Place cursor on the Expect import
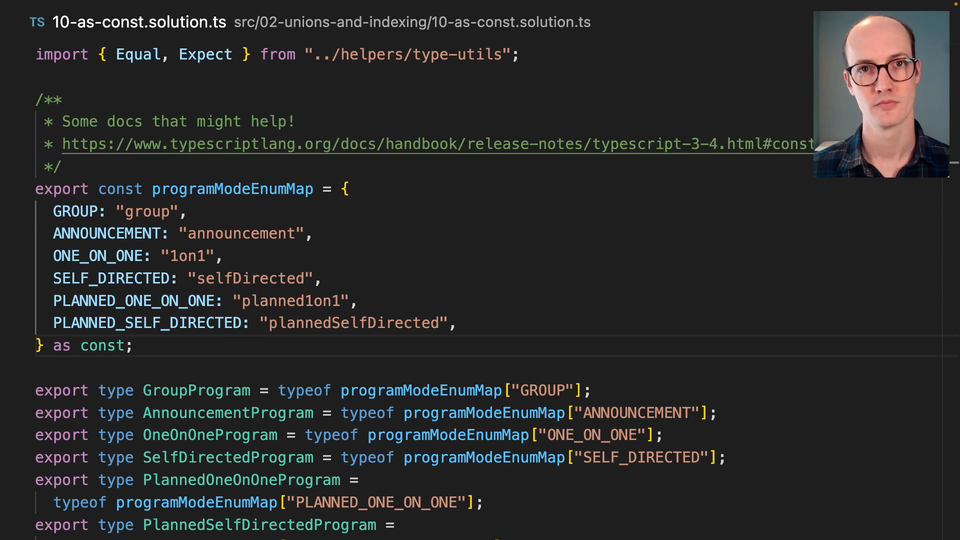960x540 pixels. 205,54
